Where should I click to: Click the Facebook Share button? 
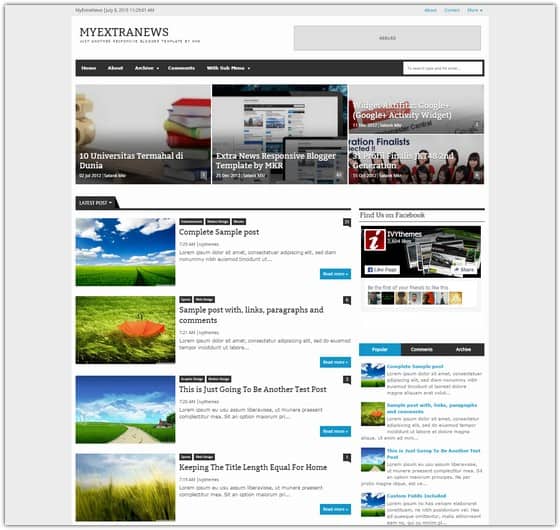pos(464,270)
